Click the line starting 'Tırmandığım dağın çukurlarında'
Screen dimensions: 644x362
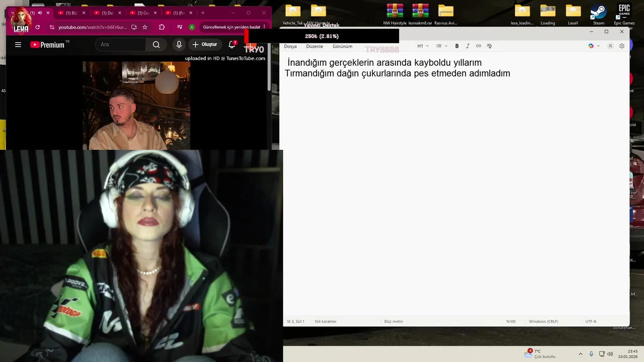click(x=397, y=73)
